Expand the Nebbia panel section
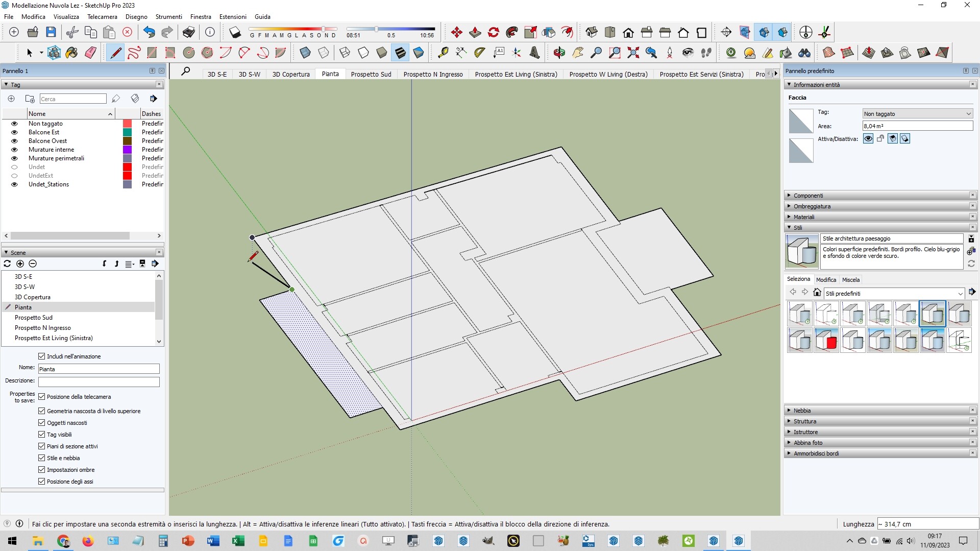 point(802,411)
